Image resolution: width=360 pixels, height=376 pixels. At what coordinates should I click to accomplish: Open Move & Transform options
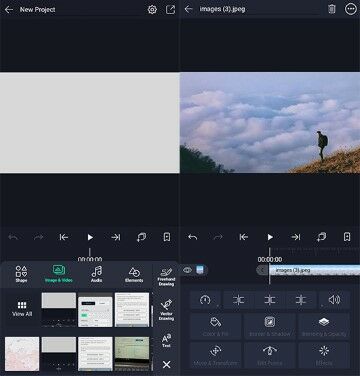(x=215, y=355)
